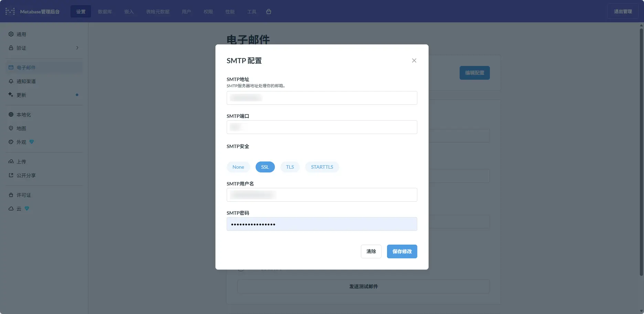
Task: Click the envelope icon for 电子邮件
Action: coord(11,67)
